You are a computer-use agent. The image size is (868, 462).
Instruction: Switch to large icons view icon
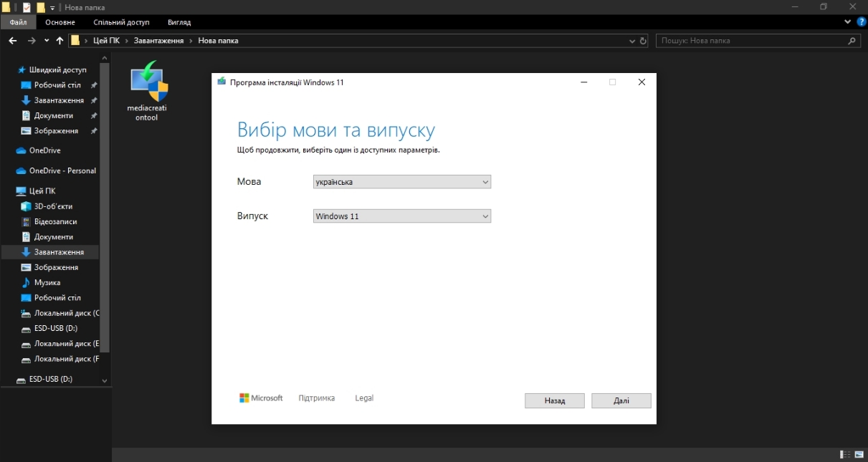[859, 455]
